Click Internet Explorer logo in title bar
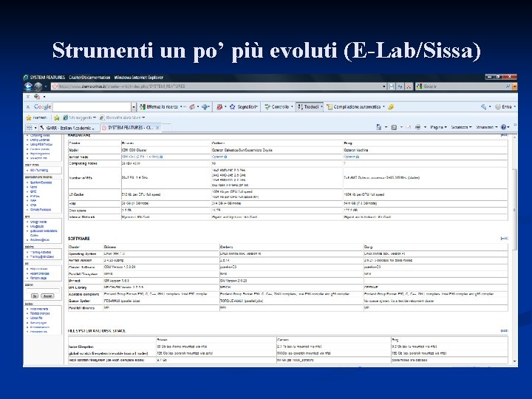Image resolution: width=532 pixels, height=399 pixels. tap(26, 78)
